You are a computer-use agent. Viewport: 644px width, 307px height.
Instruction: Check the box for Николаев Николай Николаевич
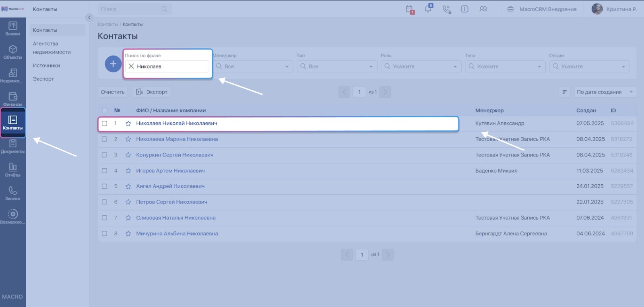tap(105, 124)
